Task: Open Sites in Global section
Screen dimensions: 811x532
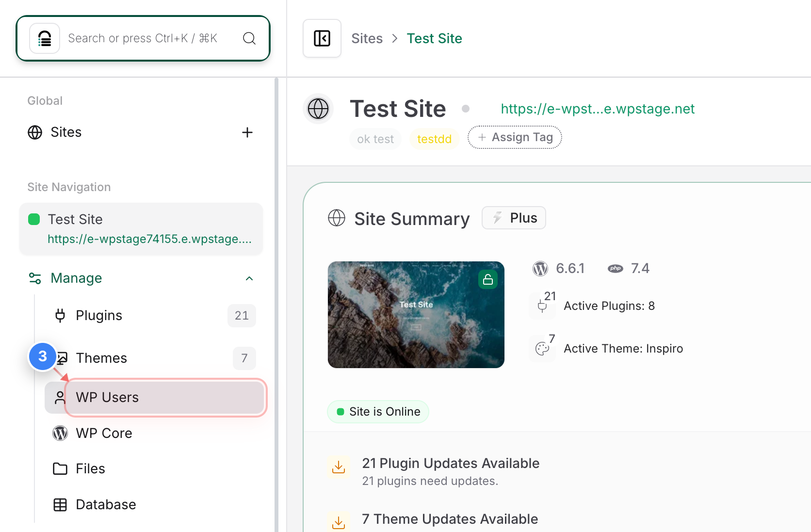Action: [x=66, y=132]
